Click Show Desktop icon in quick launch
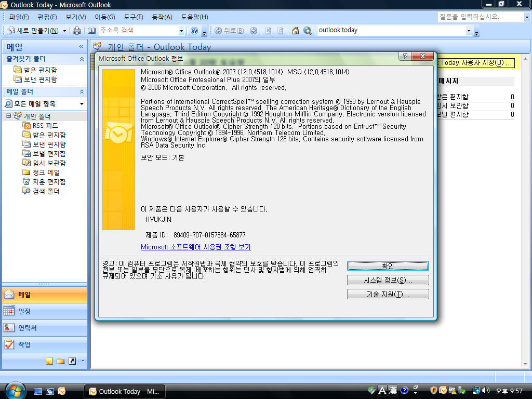Viewport: 532px width, 399px height. click(37, 391)
